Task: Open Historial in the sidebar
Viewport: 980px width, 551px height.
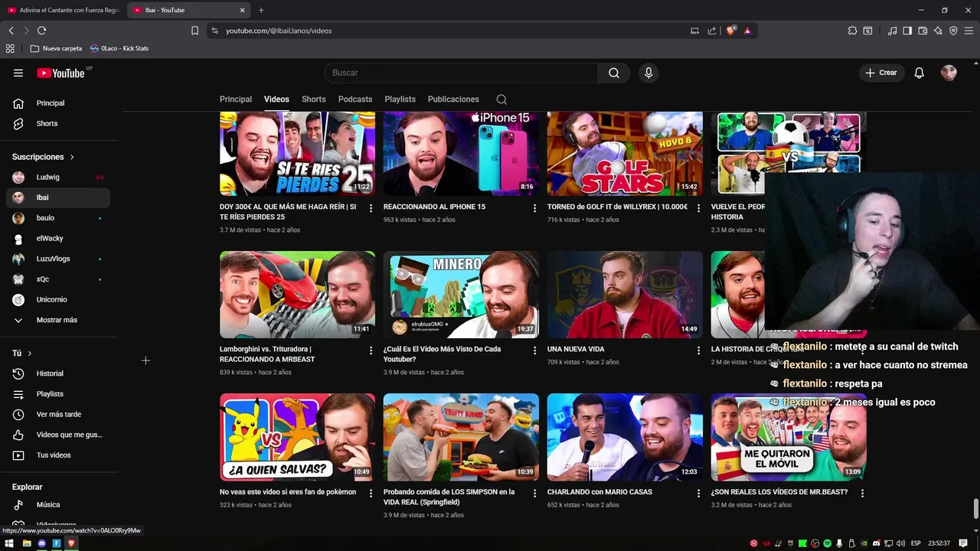Action: tap(57, 373)
